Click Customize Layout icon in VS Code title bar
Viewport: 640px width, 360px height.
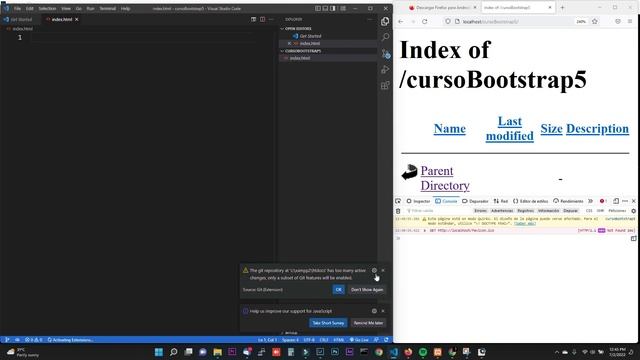pos(343,8)
